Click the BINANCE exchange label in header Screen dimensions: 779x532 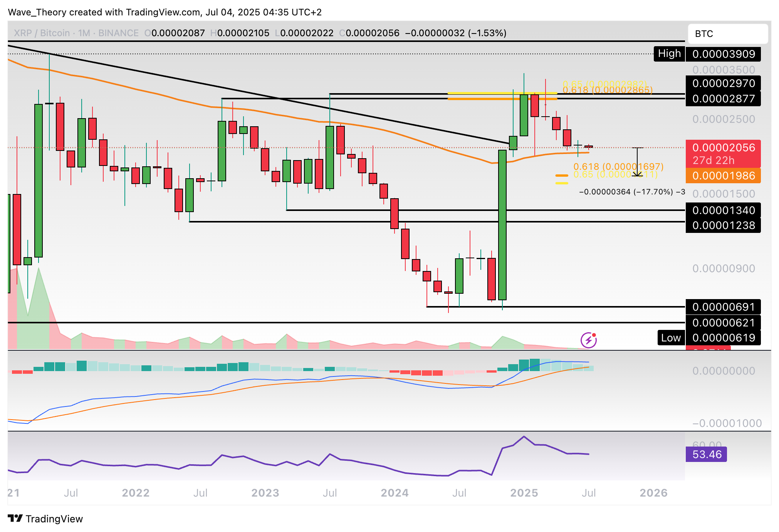click(118, 33)
